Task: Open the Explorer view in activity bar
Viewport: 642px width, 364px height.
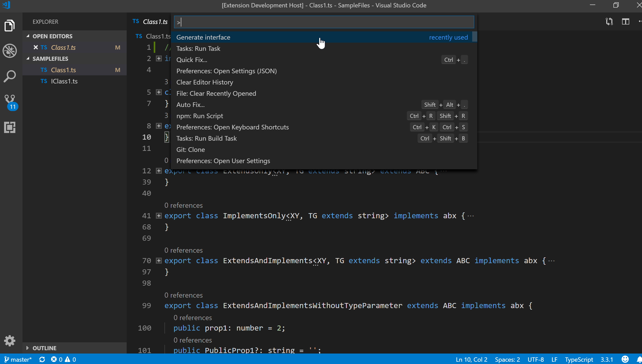Action: pyautogui.click(x=10, y=26)
